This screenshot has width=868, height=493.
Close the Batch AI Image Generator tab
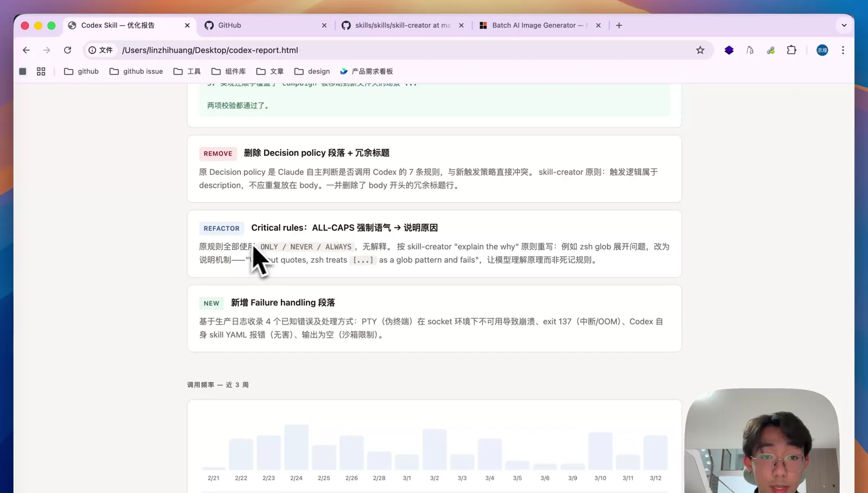tap(598, 25)
